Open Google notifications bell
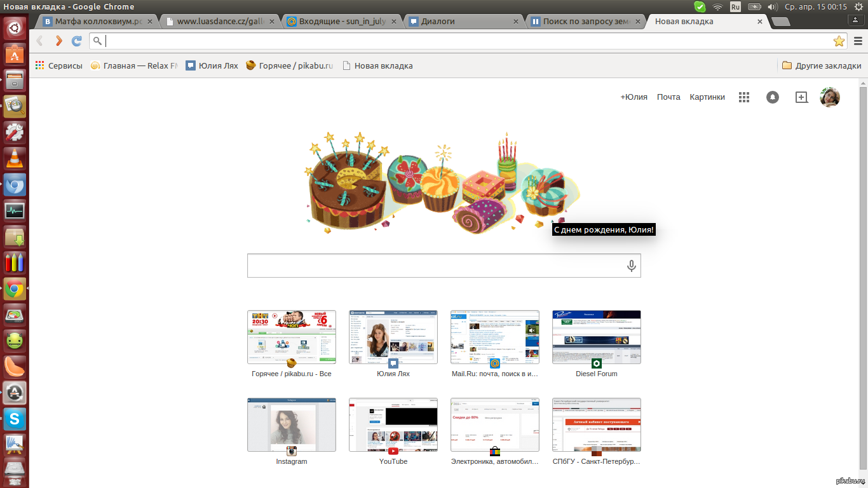 pos(773,97)
